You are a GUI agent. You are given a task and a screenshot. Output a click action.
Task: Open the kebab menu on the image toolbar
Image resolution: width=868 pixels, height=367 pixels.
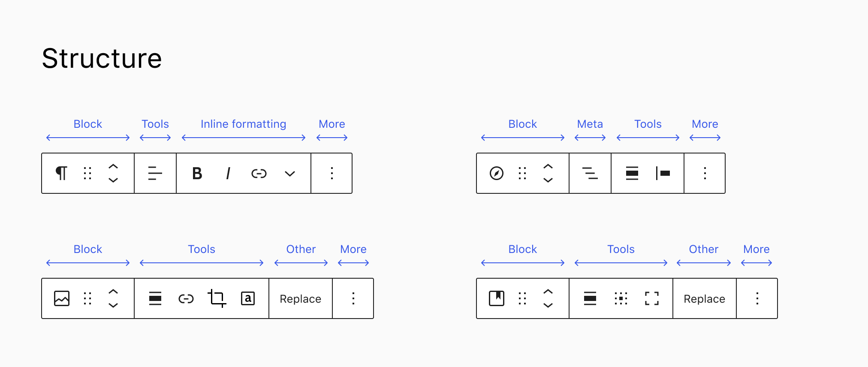tap(353, 298)
